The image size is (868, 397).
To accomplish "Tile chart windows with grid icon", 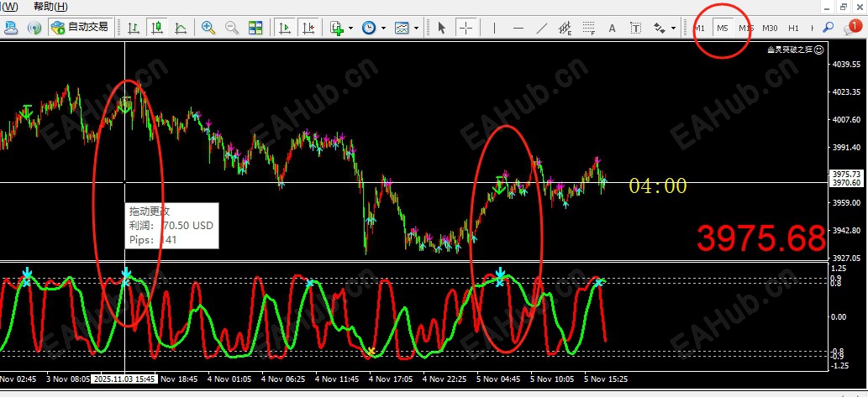I will (x=255, y=28).
